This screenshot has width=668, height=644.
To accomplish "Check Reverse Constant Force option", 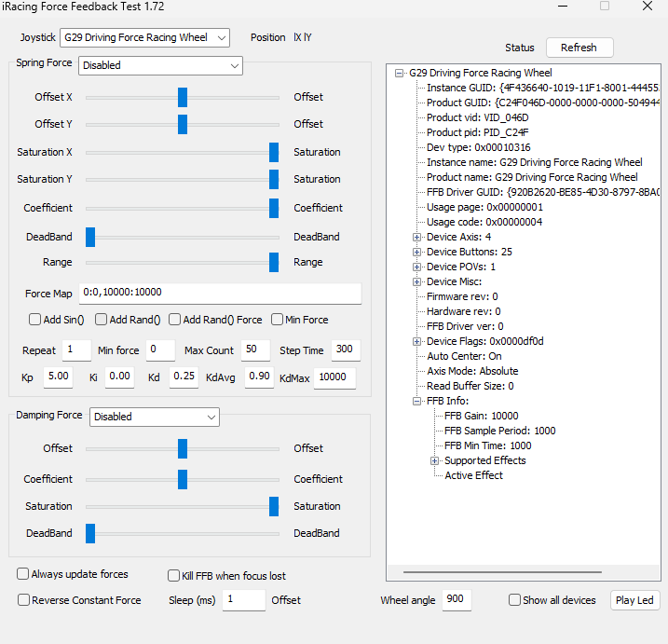I will tap(23, 599).
